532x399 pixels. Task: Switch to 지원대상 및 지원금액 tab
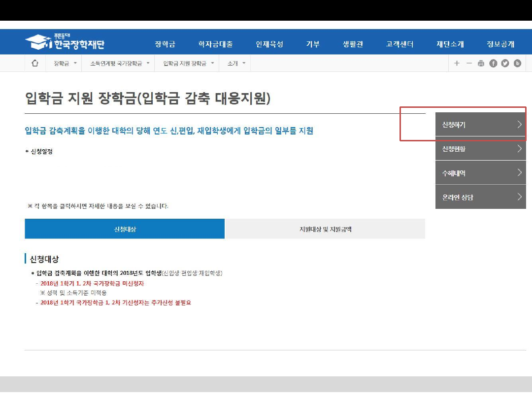click(325, 229)
